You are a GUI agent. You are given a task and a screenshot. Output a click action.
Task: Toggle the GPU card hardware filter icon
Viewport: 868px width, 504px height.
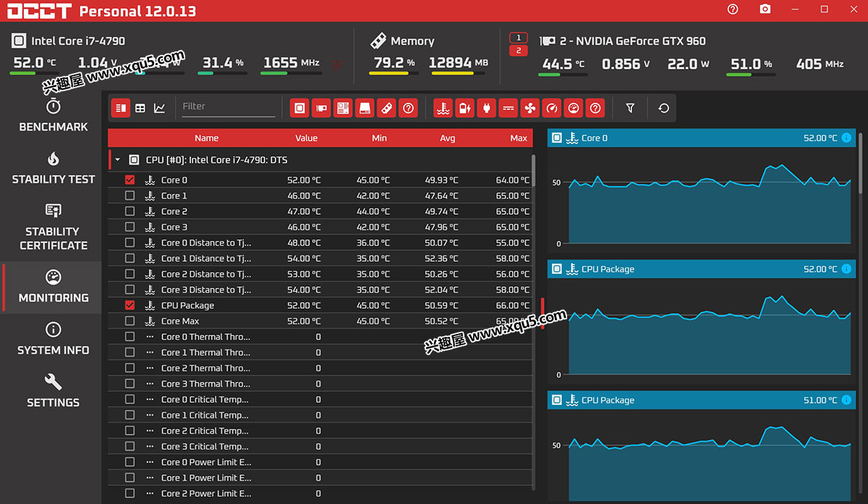click(321, 108)
